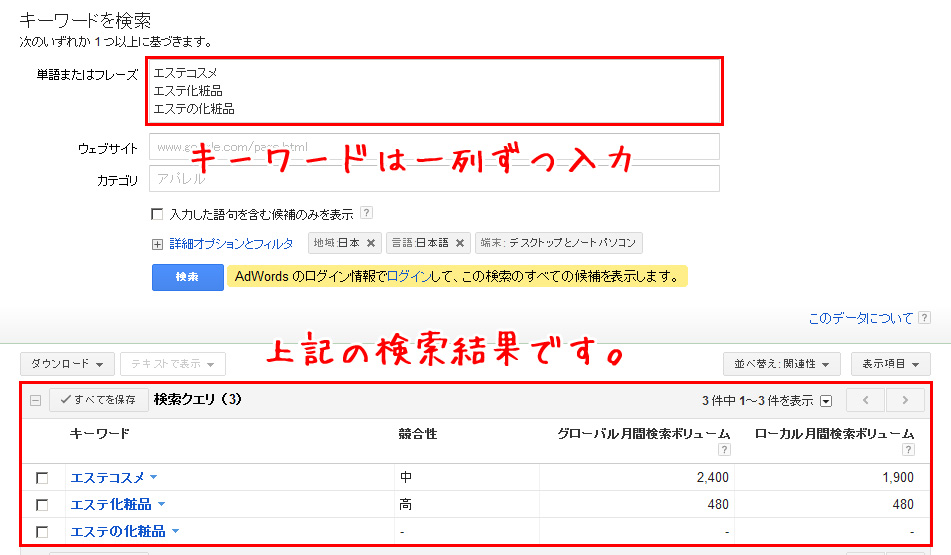
Task: Remove the 地域: 日本 filter chip
Action: pyautogui.click(x=371, y=243)
